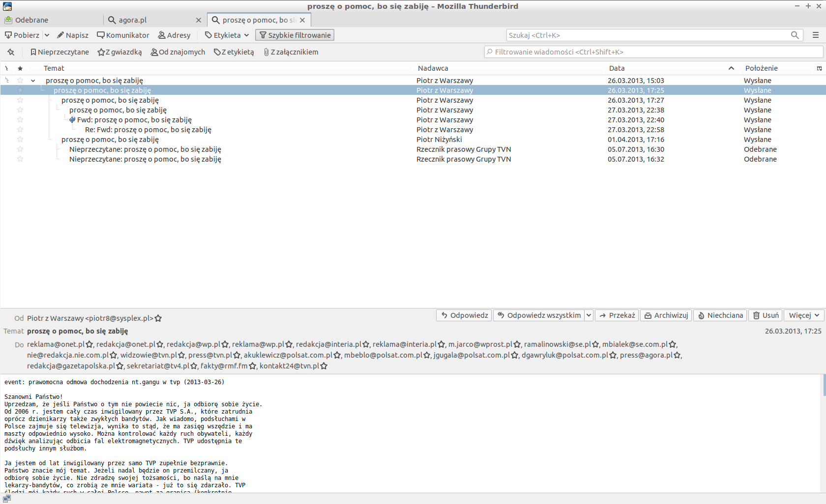The image size is (826, 504).
Task: Filter by Z gwiazdką starred messages
Action: (x=119, y=52)
